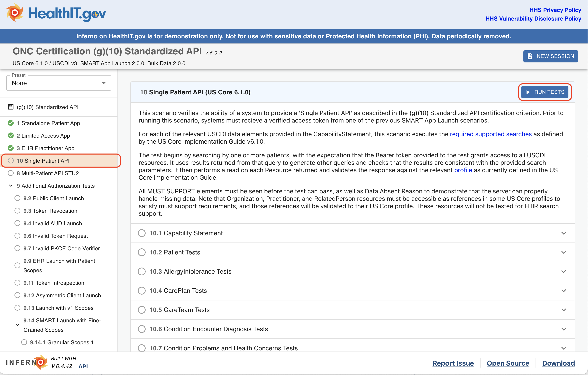
Task: Click Report Issue in footer
Action: (x=453, y=363)
